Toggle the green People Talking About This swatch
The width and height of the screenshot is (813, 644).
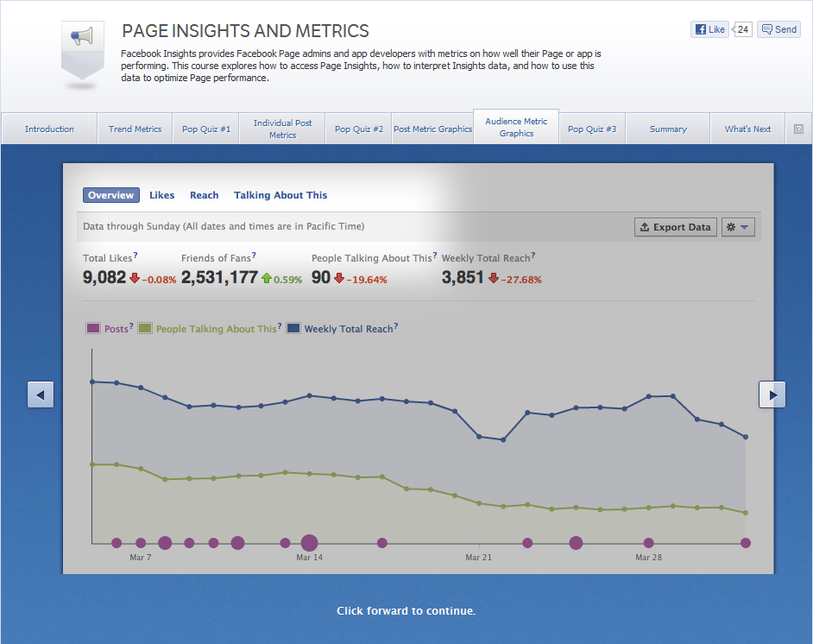pyautogui.click(x=145, y=328)
